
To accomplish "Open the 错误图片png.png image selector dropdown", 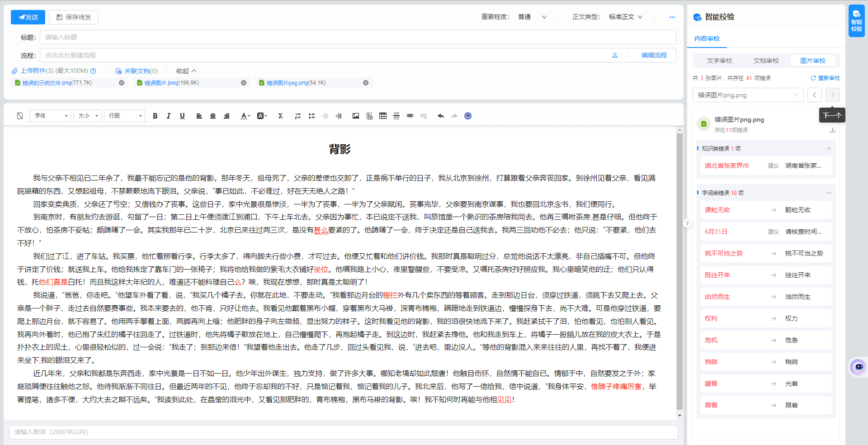I will 748,95.
